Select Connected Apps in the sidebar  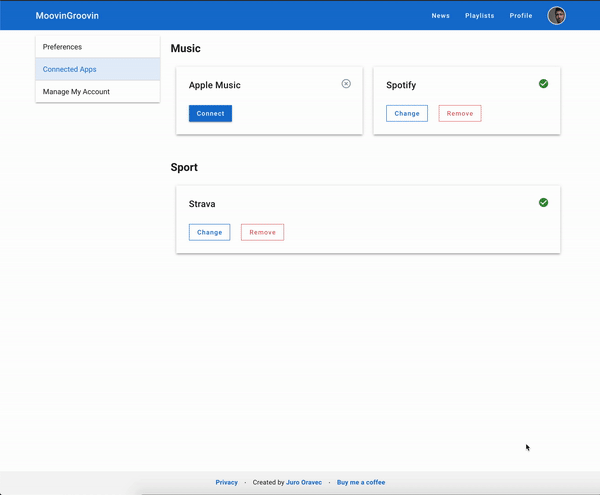tap(98, 69)
